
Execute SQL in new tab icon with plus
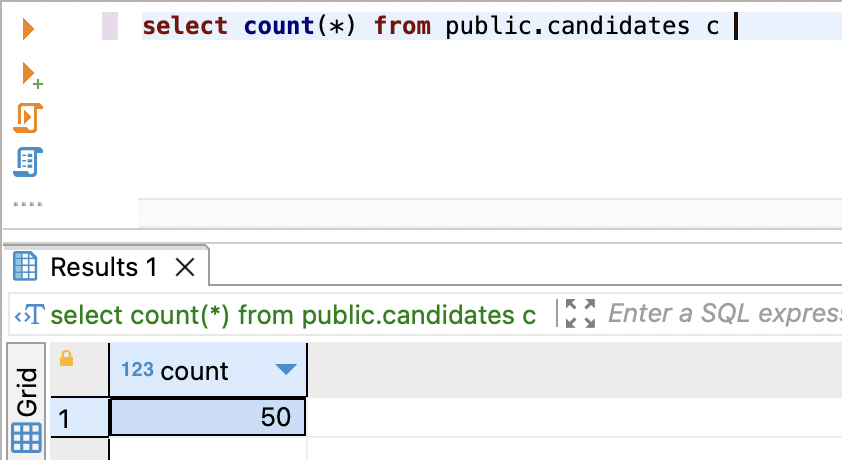click(31, 75)
